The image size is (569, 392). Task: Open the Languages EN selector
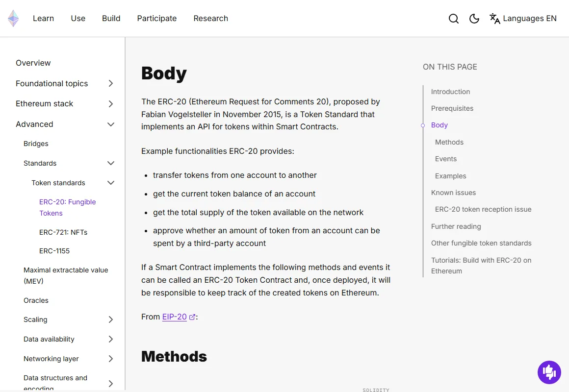[523, 19]
